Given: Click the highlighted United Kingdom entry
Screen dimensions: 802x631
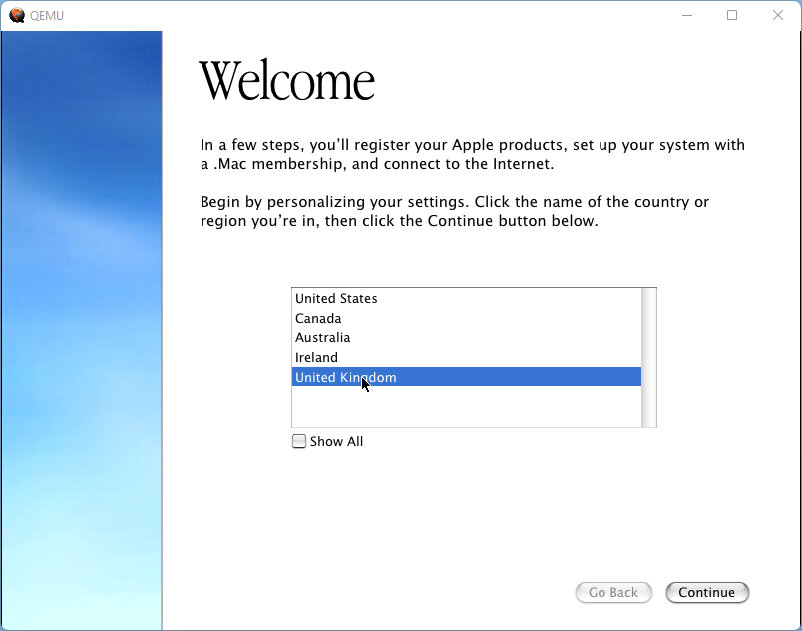Looking at the screenshot, I should point(345,377).
